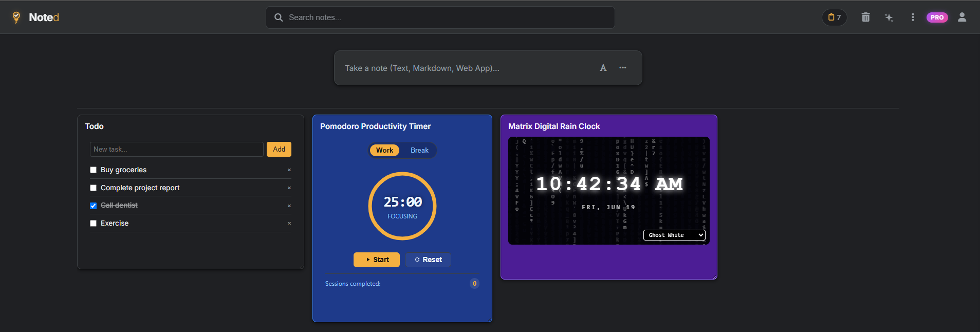This screenshot has width=980, height=332.
Task: Click the AI sparkle icon in header
Action: point(889,17)
